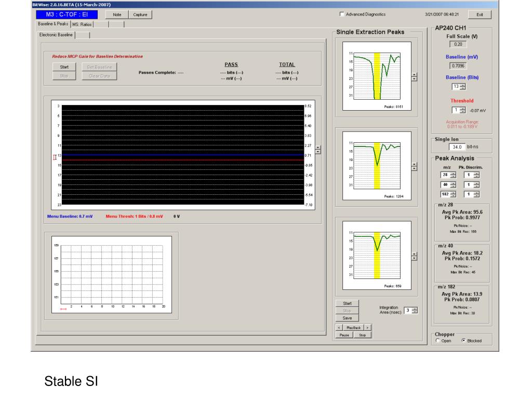Screen dimensions: 532x399
Task: Click the log-scale histogram chart
Action: click(112, 274)
